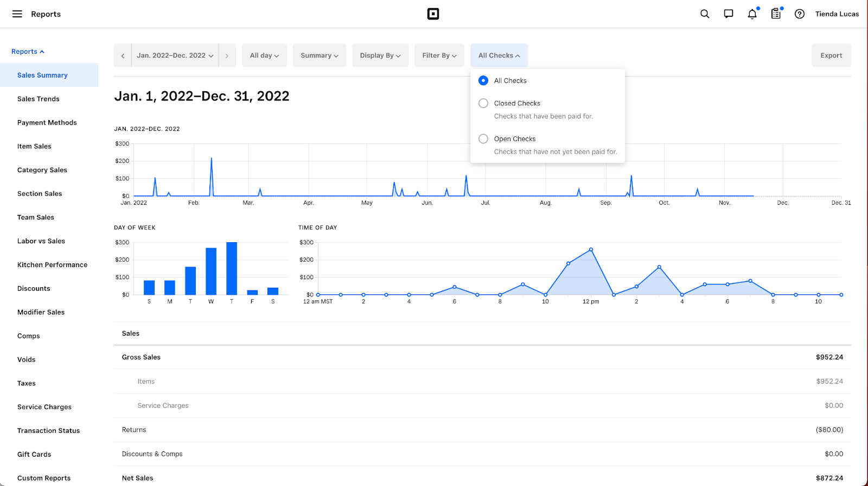Image resolution: width=868 pixels, height=486 pixels.
Task: Open the Summary dropdown
Action: 320,55
